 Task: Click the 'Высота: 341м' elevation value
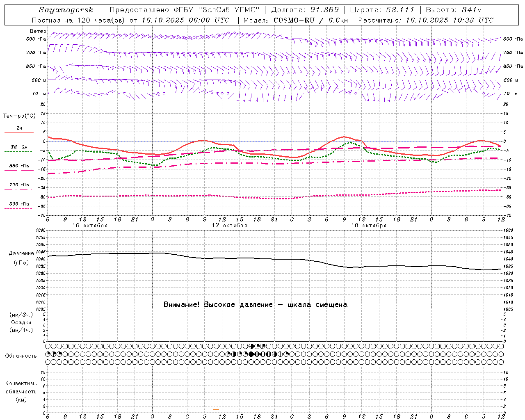tap(454, 10)
